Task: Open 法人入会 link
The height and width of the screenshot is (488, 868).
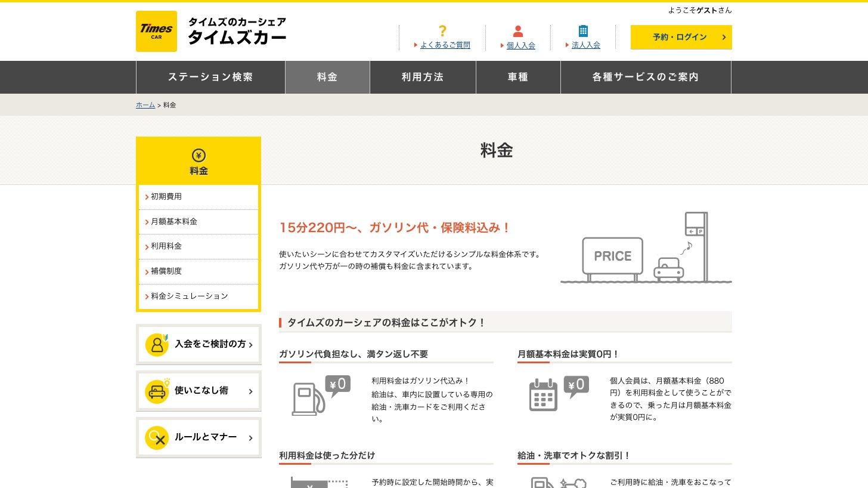Action: click(x=586, y=45)
